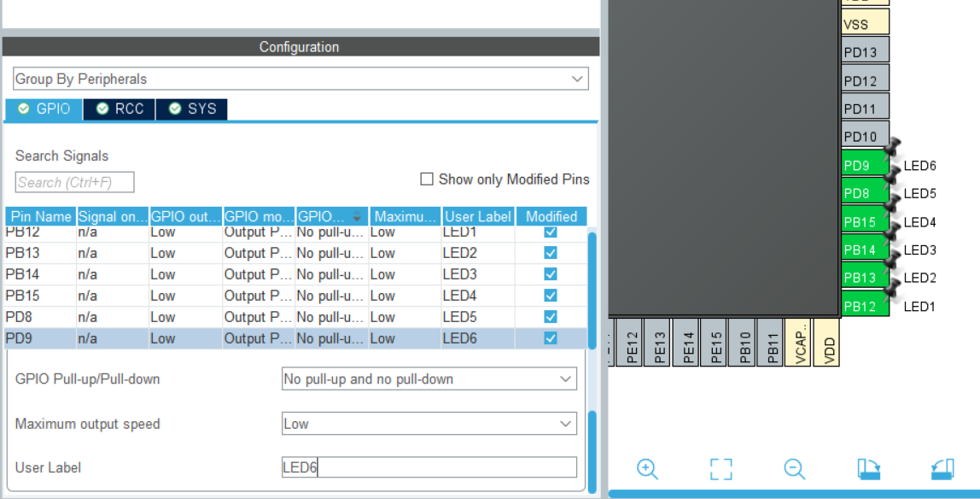Click the zoom out magnifier icon
This screenshot has height=499, width=980.
point(795,469)
